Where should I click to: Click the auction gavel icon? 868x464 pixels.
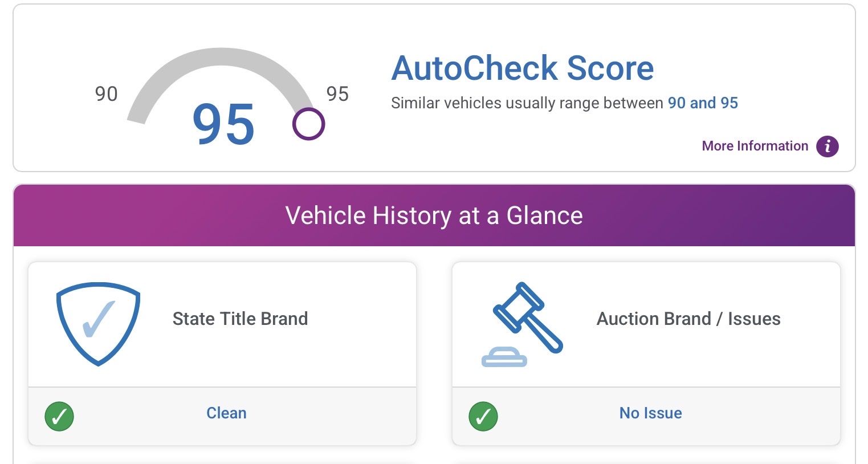coord(527,318)
